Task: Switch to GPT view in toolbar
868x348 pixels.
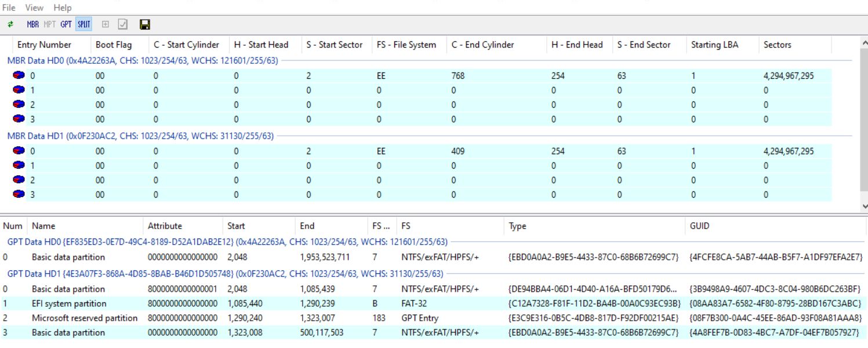Action: coord(66,24)
